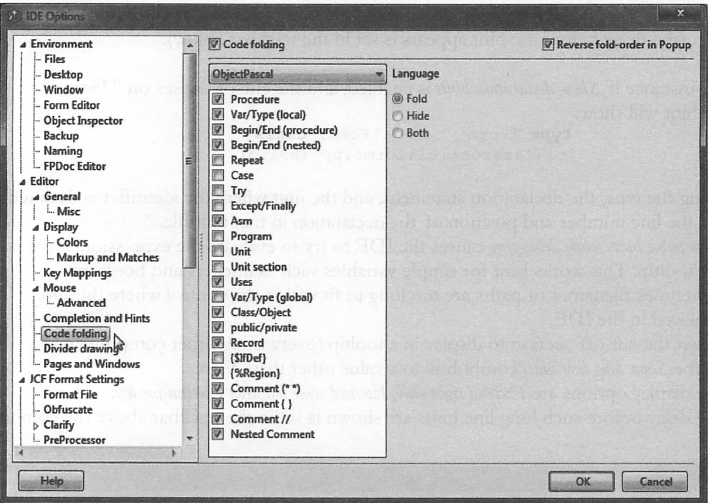Select Divider drawing in the tree

pyautogui.click(x=83, y=348)
